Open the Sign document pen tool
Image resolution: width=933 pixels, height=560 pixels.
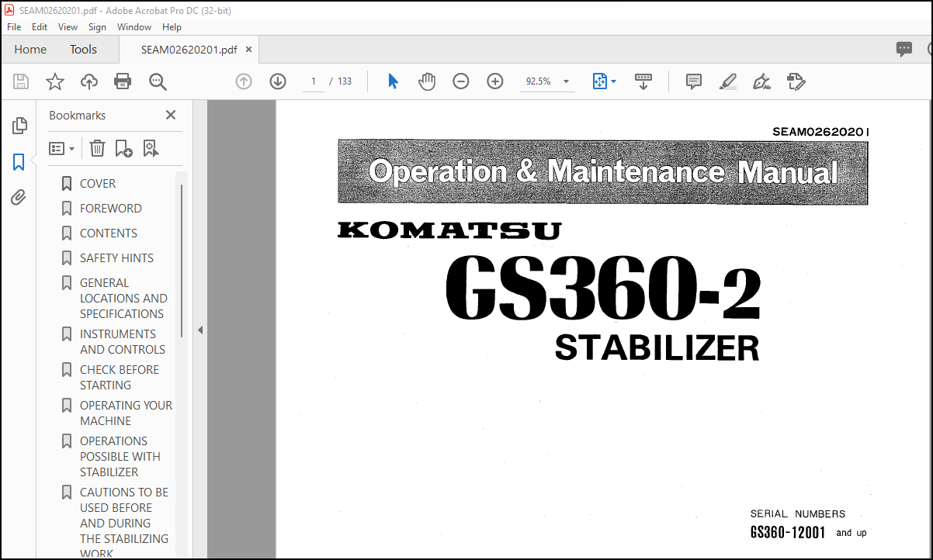coord(761,81)
